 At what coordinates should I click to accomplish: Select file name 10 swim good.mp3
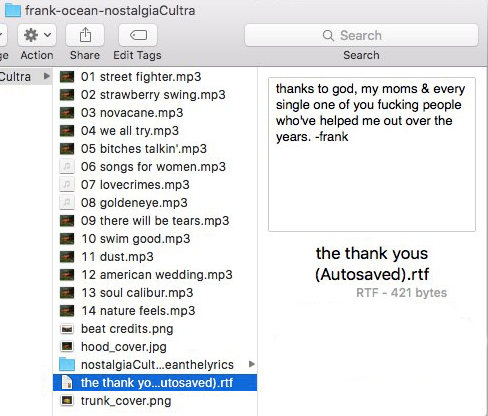(x=136, y=239)
